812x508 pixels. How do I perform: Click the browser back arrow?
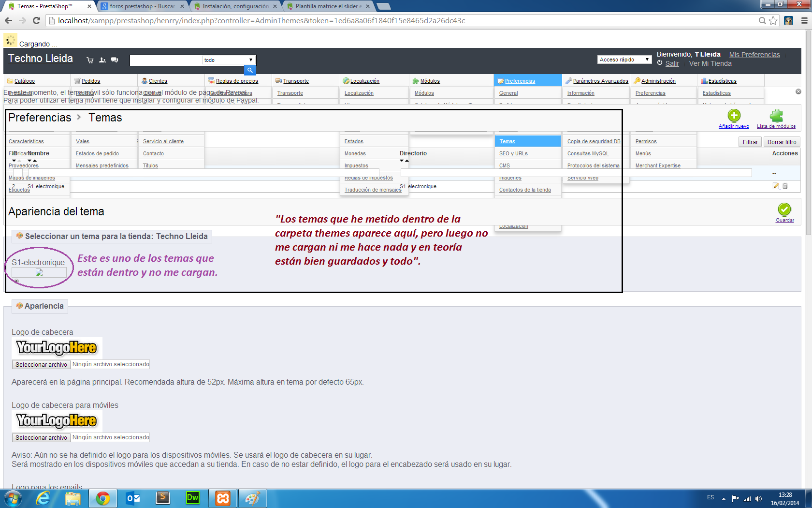pos(8,20)
